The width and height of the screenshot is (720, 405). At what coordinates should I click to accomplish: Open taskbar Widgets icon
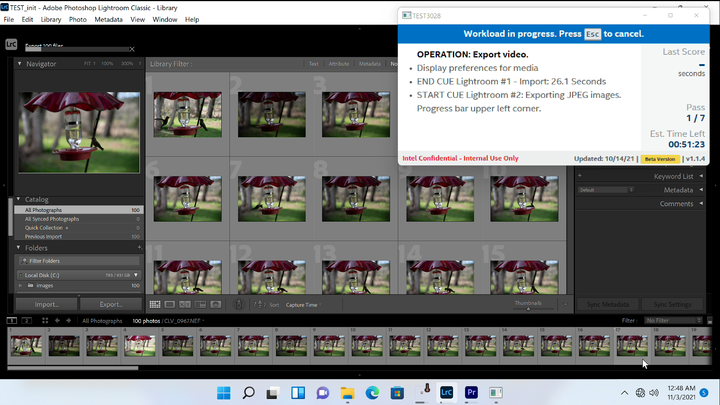298,393
